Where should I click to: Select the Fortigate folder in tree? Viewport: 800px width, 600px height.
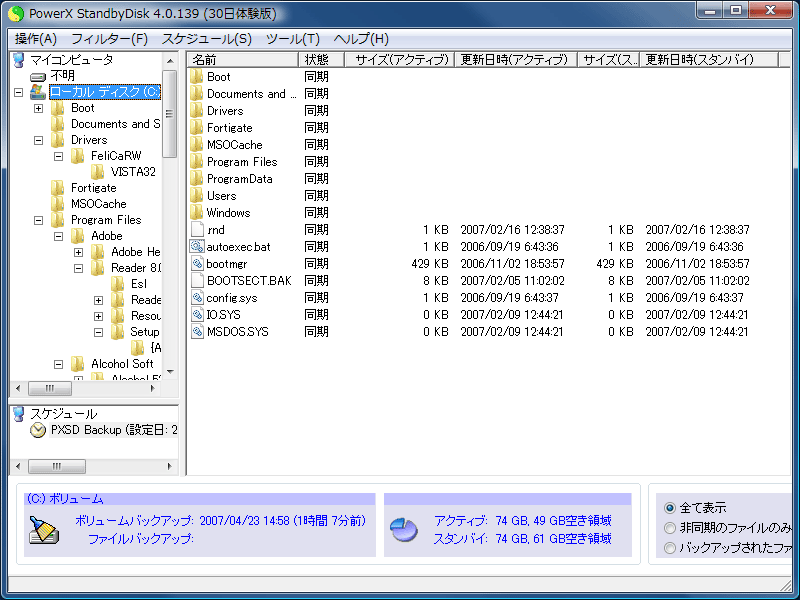93,188
